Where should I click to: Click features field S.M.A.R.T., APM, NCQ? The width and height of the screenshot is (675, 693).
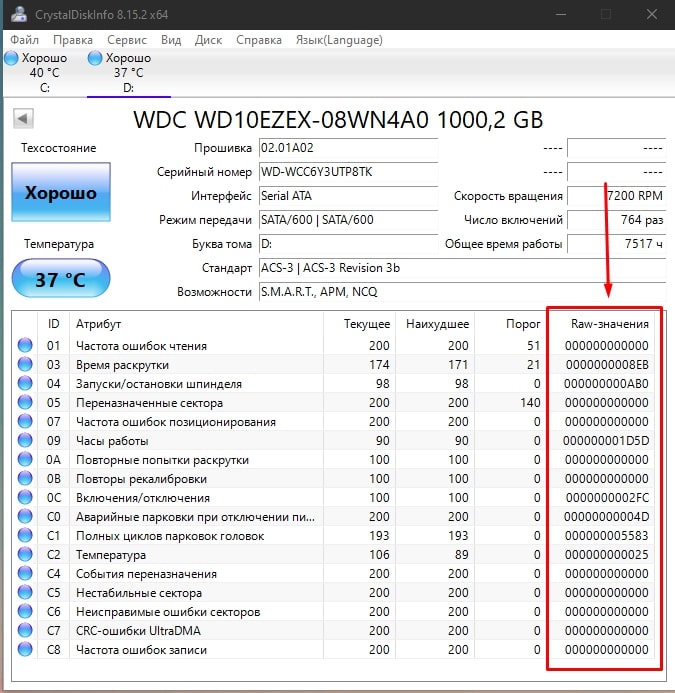[x=462, y=292]
